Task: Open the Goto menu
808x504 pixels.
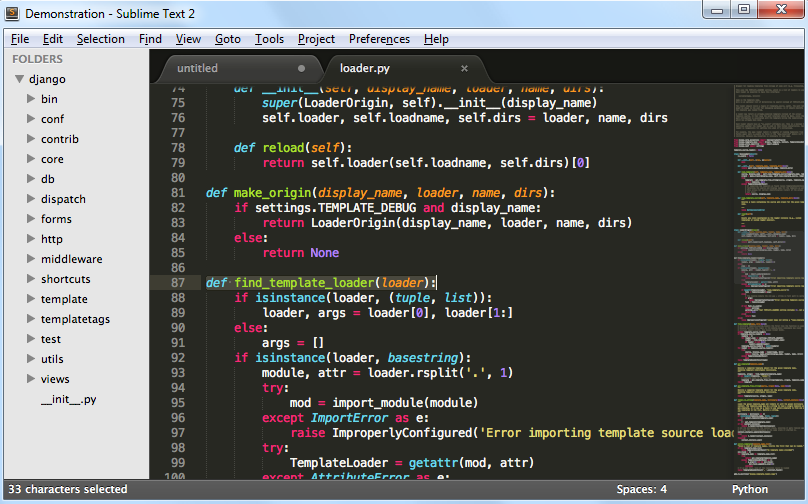Action: click(x=228, y=39)
